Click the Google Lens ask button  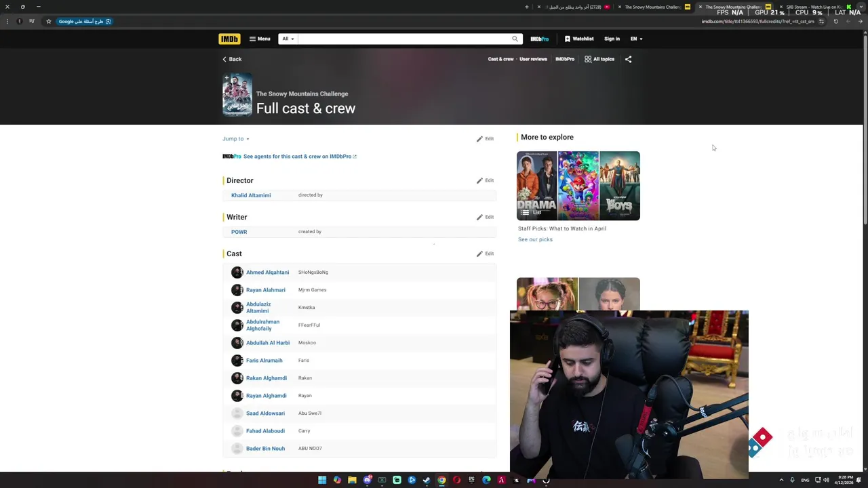pyautogui.click(x=85, y=21)
